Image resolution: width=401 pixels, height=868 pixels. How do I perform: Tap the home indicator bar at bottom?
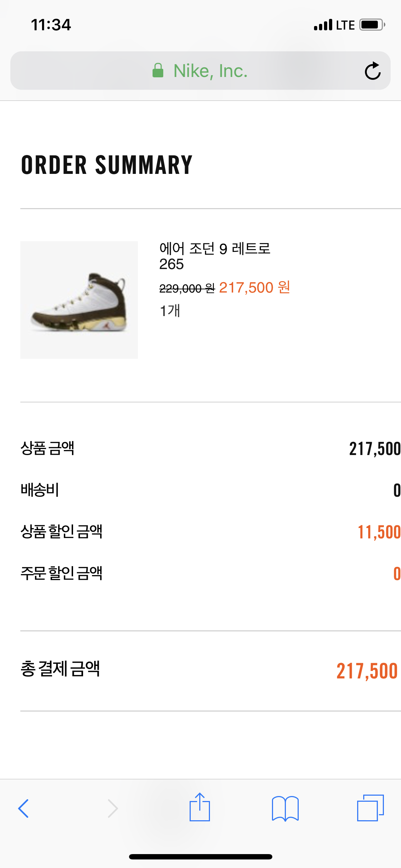pyautogui.click(x=200, y=857)
